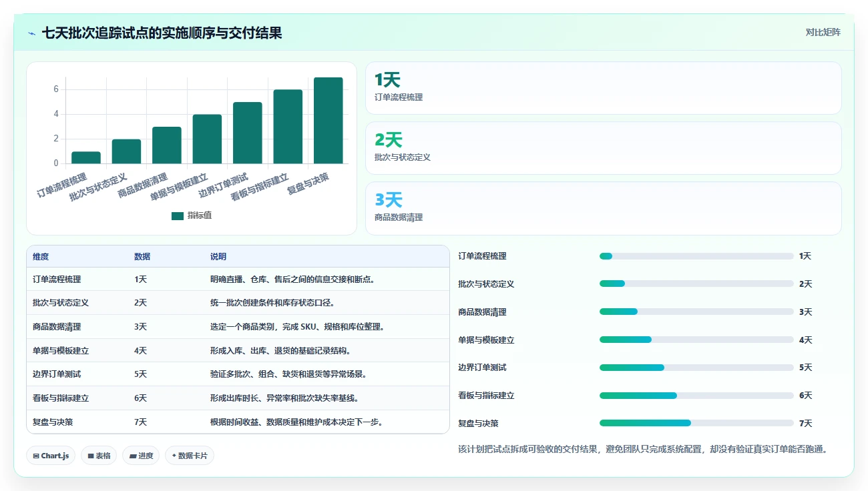Click description 验证多批次、组合、缺货和退货等异常场景
The width and height of the screenshot is (868, 491).
(290, 374)
